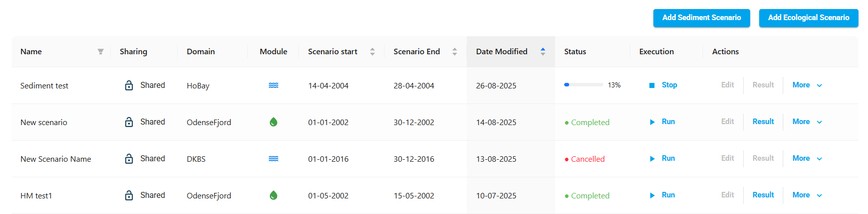Click lock icon in Sediment test row
The width and height of the screenshot is (868, 214).
129,85
